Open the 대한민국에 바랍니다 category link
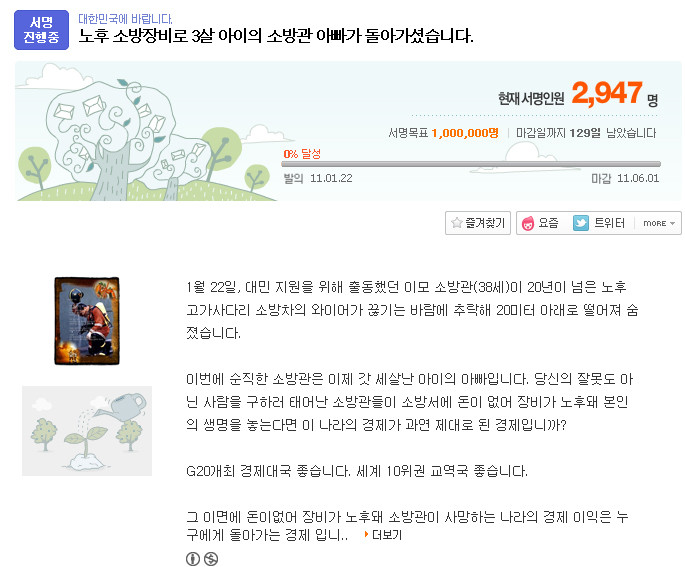Viewport: 685px width, 567px height. 125,19
